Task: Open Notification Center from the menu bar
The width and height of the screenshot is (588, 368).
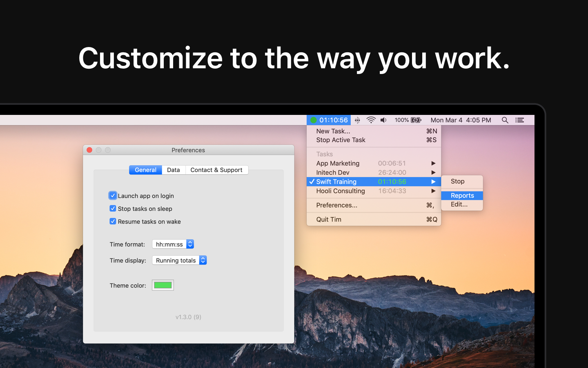Action: [x=519, y=120]
